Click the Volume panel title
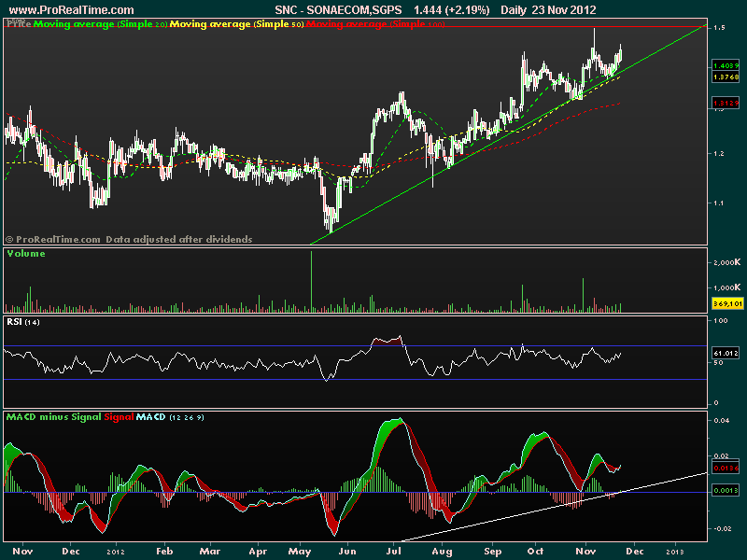The image size is (747, 560). coord(26,253)
